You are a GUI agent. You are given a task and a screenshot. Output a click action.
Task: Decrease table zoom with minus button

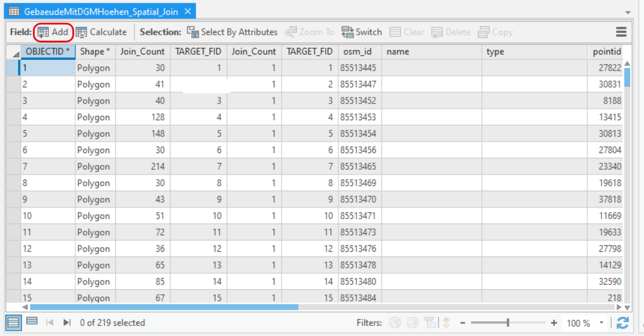462,323
